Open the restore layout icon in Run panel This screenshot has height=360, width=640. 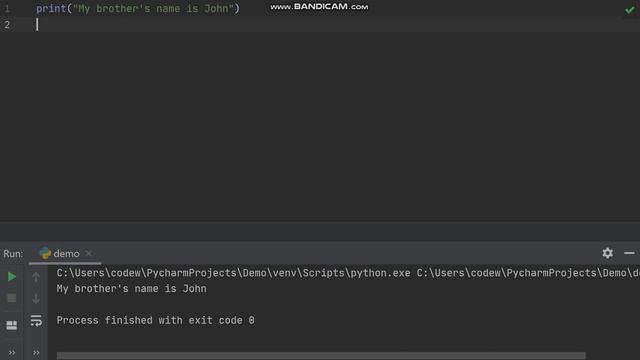(11, 325)
